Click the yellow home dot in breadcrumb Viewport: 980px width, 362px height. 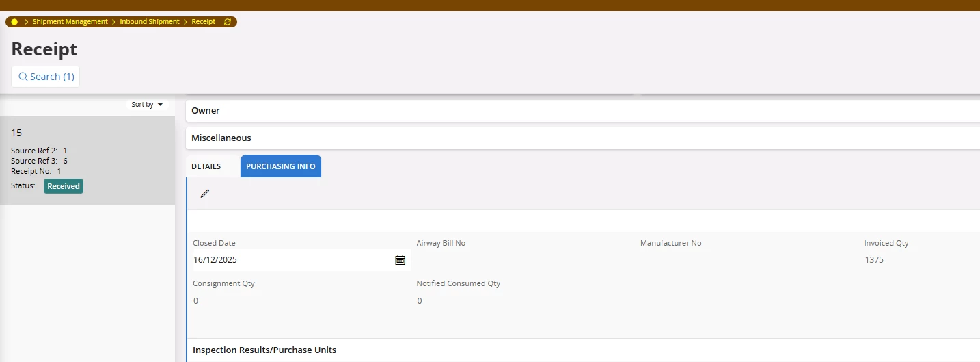pyautogui.click(x=14, y=22)
